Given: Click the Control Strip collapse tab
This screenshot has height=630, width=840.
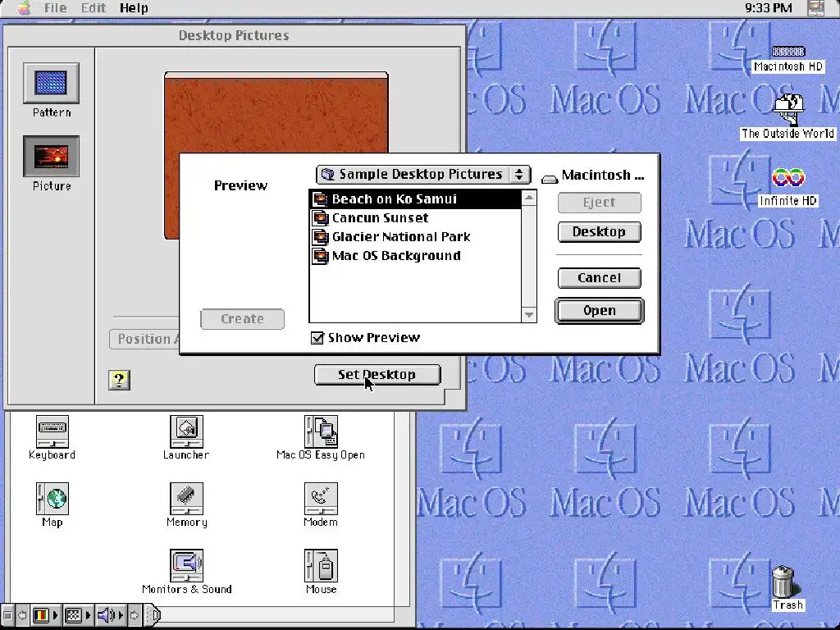Looking at the screenshot, I should (x=153, y=615).
